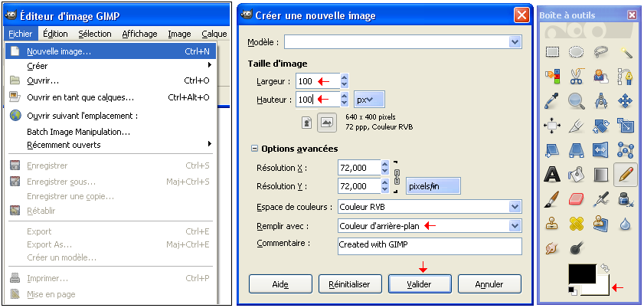Click the Aide button

280,284
